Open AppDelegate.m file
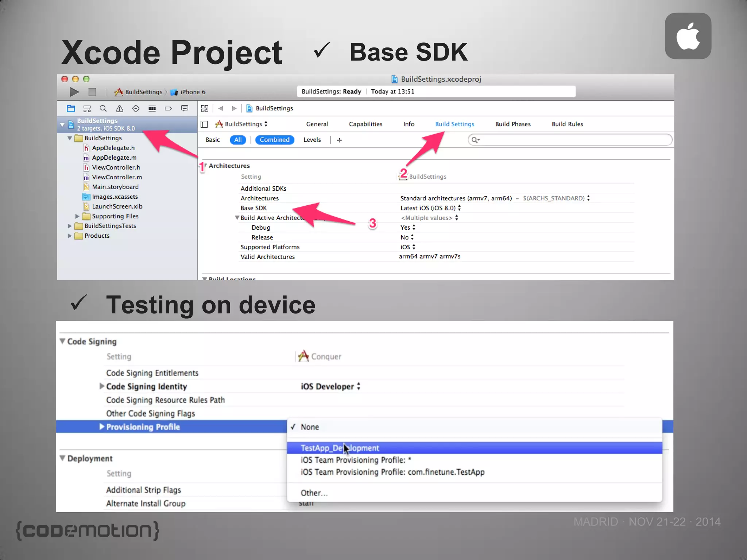This screenshot has height=560, width=747. pyautogui.click(x=110, y=158)
